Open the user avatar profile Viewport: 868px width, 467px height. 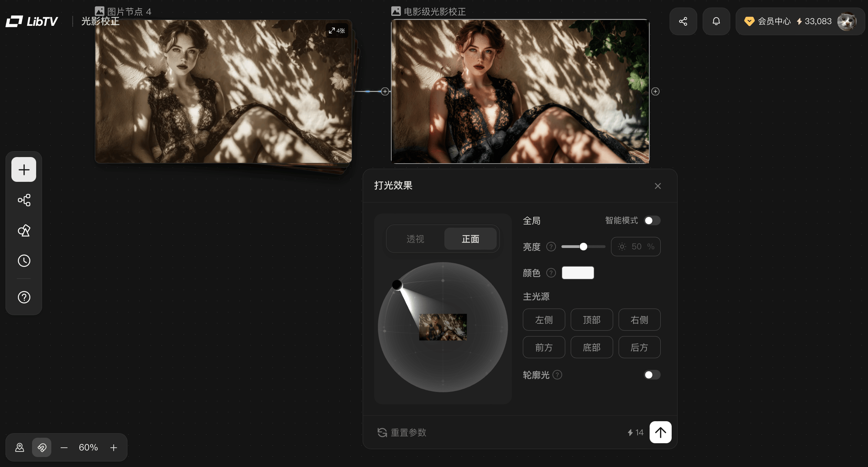tap(847, 21)
